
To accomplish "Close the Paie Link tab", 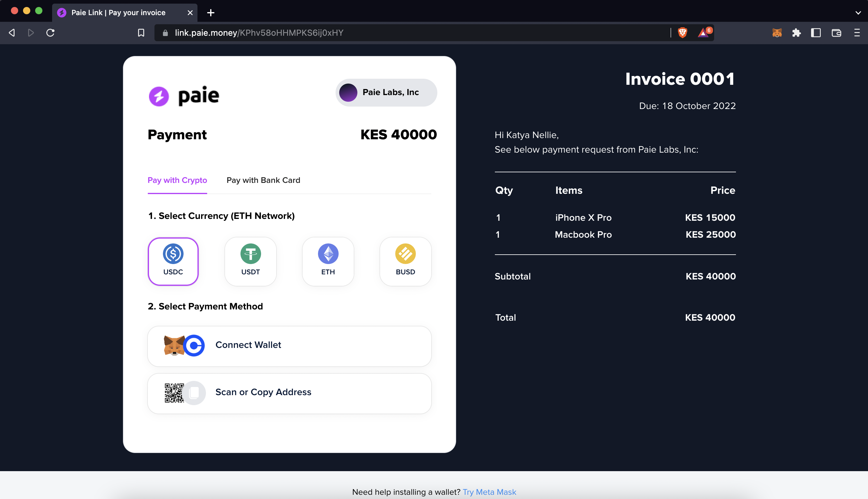I will pyautogui.click(x=190, y=13).
